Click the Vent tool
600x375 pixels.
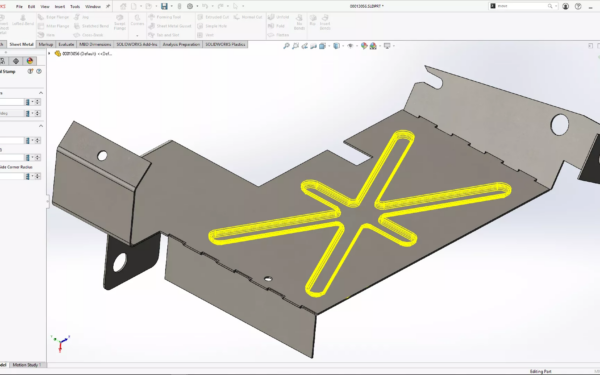point(205,35)
